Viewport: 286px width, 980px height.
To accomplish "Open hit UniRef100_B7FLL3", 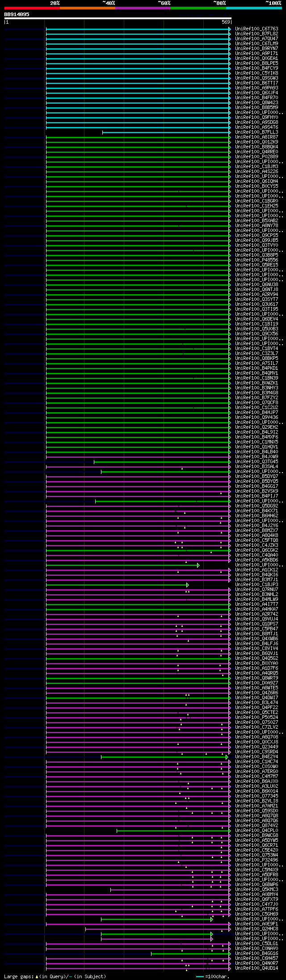I will click(x=257, y=132).
